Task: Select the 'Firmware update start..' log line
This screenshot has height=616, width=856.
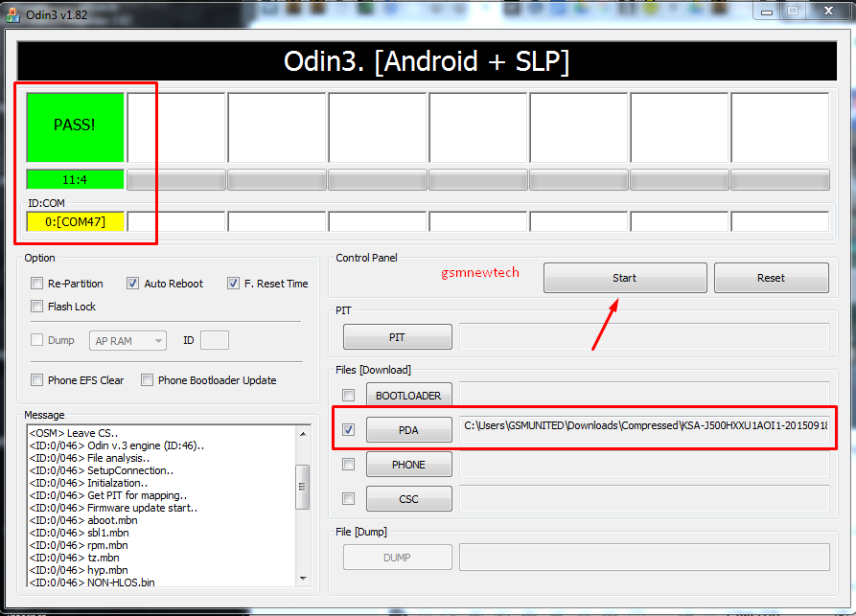Action: tap(113, 508)
